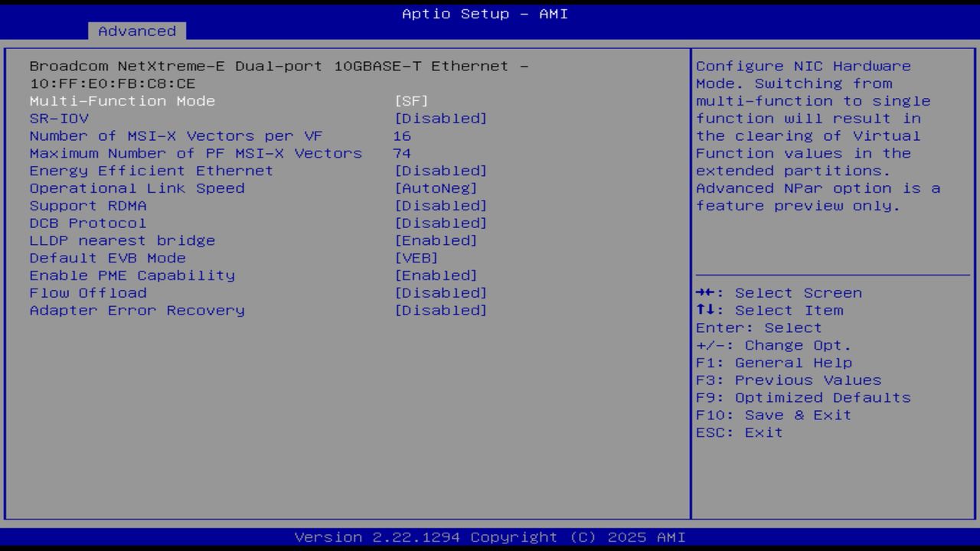Click the Aptio Setup title bar
This screenshot has height=551, width=980.
(484, 13)
